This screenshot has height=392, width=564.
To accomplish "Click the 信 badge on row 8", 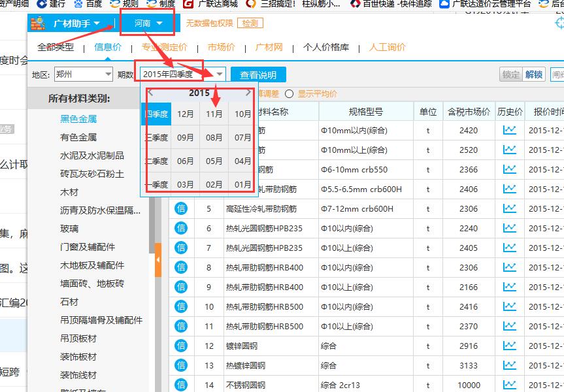I will tap(181, 267).
